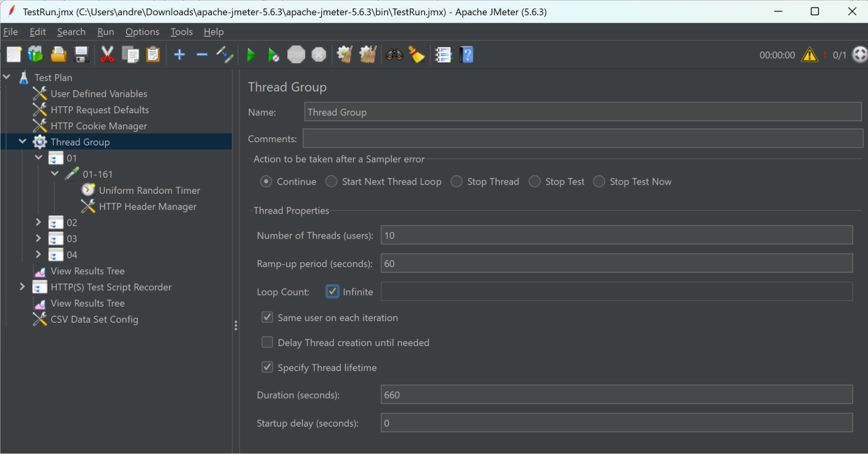Viewport: 868px width, 454px height.
Task: Click the Ramp-up period field
Action: point(617,263)
